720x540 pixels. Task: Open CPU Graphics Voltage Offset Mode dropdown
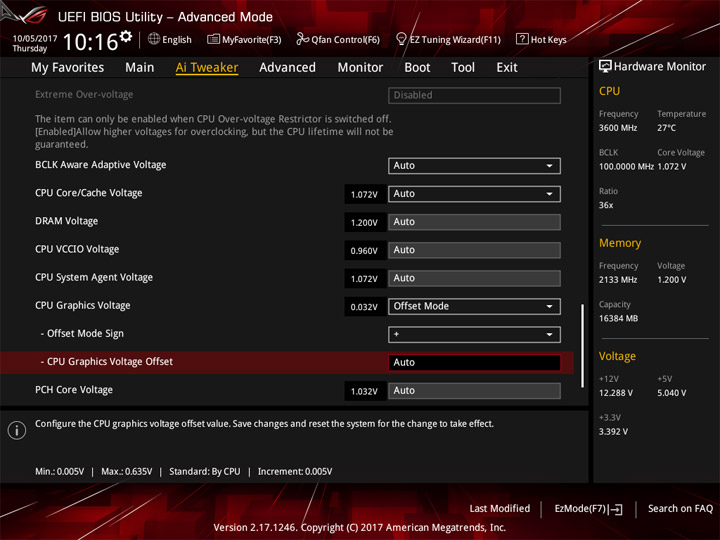point(474,306)
